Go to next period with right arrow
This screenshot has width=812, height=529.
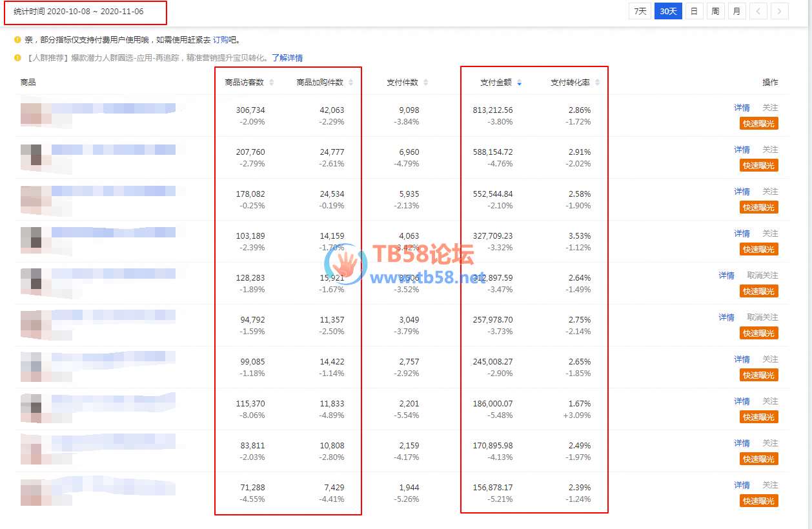coord(779,11)
